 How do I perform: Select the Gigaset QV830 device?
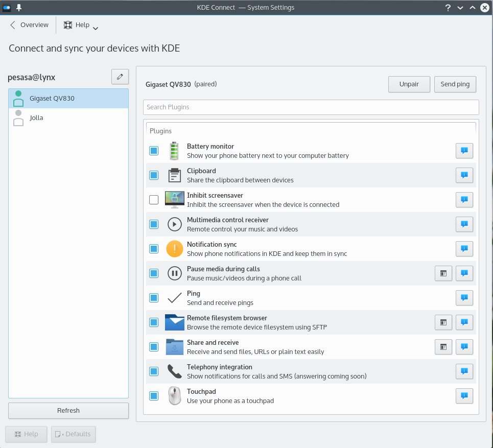pyautogui.click(x=68, y=99)
